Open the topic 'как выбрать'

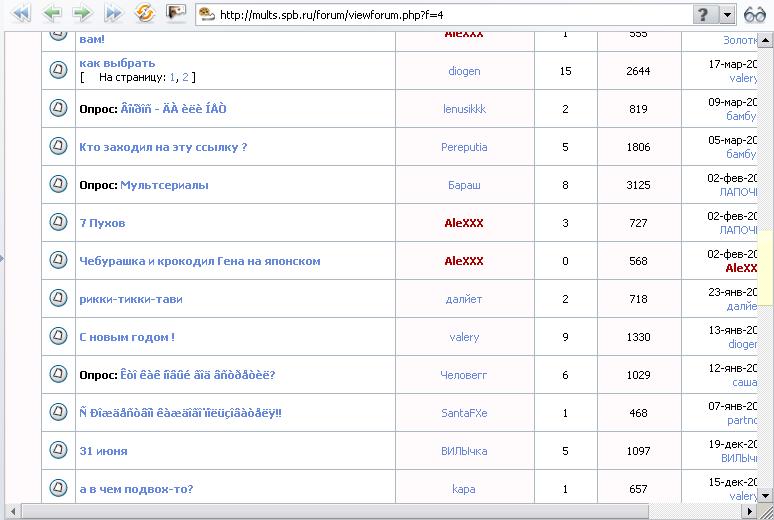pos(117,63)
